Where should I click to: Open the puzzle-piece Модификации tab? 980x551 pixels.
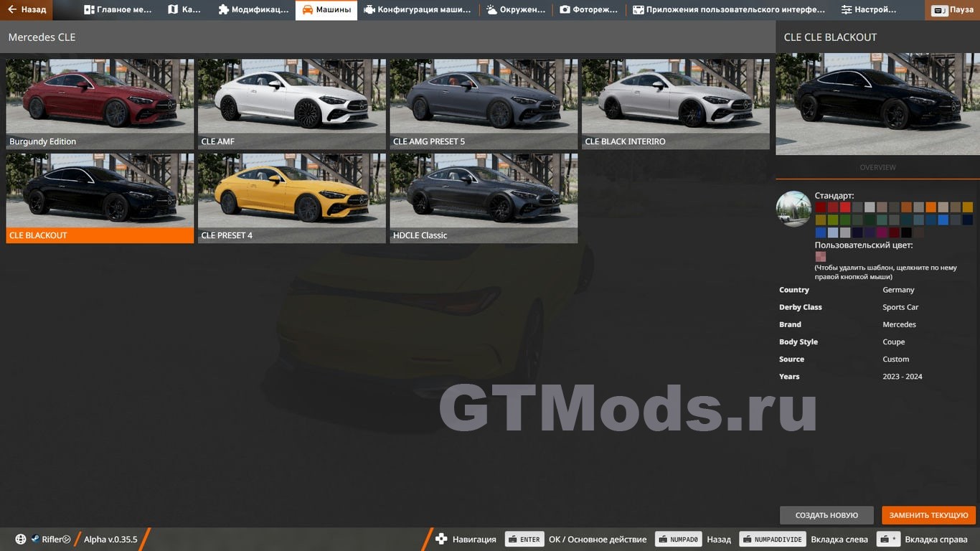[253, 10]
